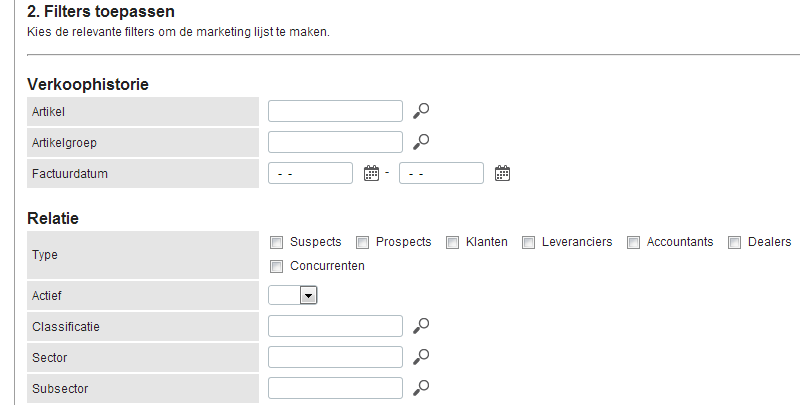Screen dimensions: 810x405
Task: Click the Subsector search magnifier icon
Action: tap(421, 387)
